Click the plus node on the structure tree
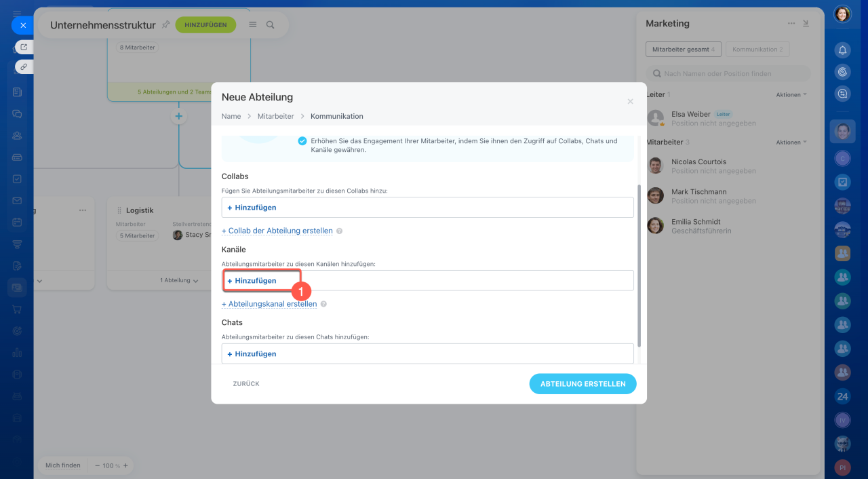 [179, 116]
